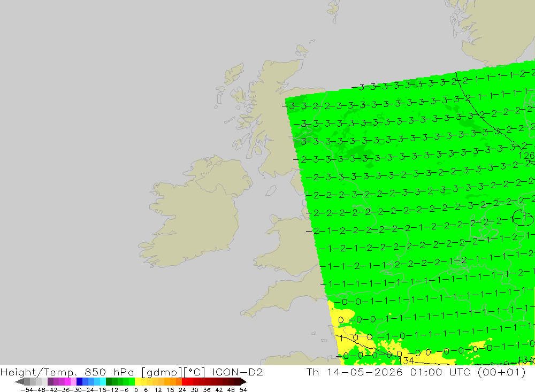Click the "14-05-2026" forecast date text
Screen dimensions: 535x392
365,372
